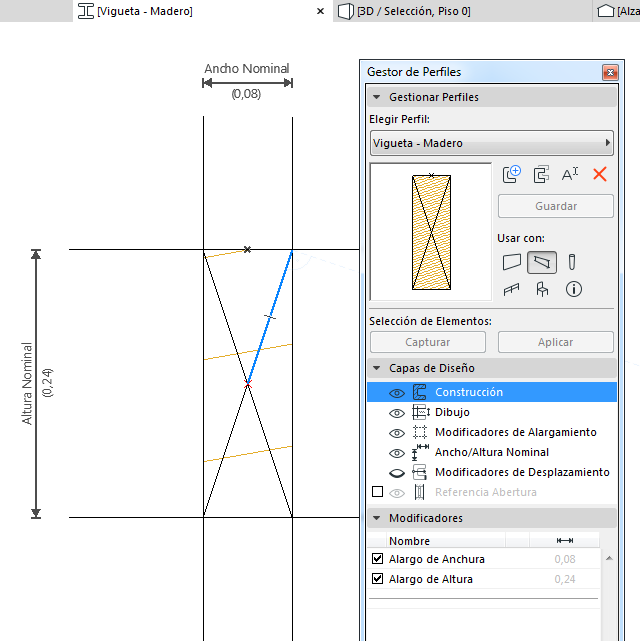The height and width of the screenshot is (641, 640).
Task: Click the info circle icon
Action: pyautogui.click(x=574, y=289)
